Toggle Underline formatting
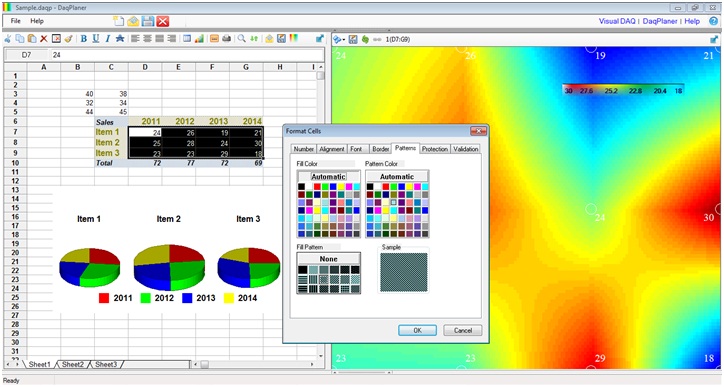This screenshot has height=387, width=724. (96, 39)
